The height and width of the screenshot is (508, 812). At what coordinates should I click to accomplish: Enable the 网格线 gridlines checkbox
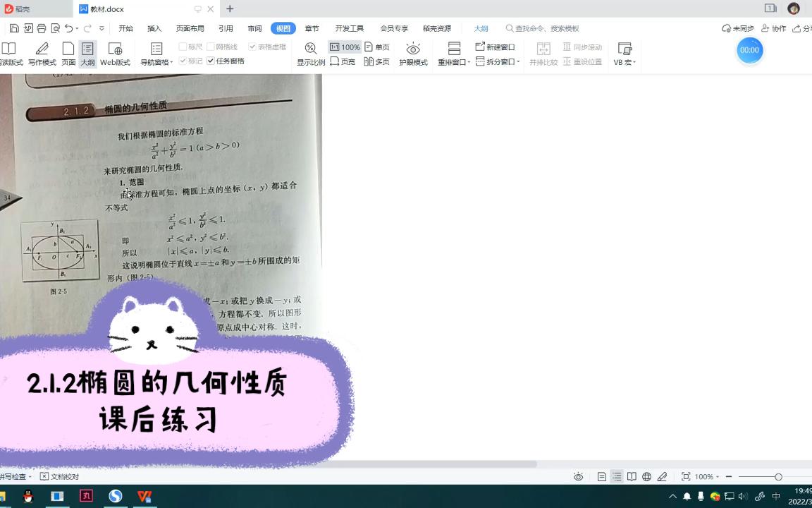[213, 45]
